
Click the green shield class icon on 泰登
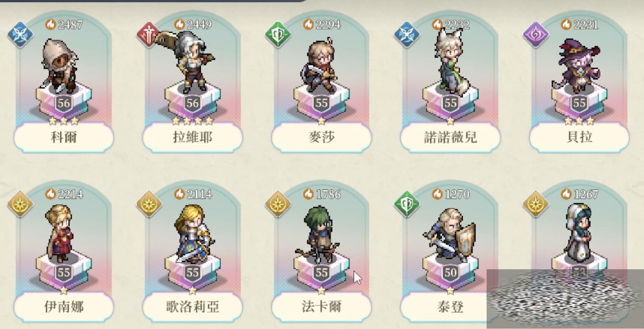click(406, 204)
